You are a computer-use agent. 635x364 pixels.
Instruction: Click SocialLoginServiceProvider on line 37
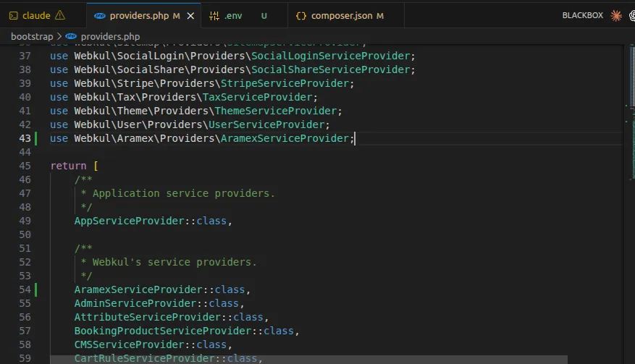[x=331, y=56]
